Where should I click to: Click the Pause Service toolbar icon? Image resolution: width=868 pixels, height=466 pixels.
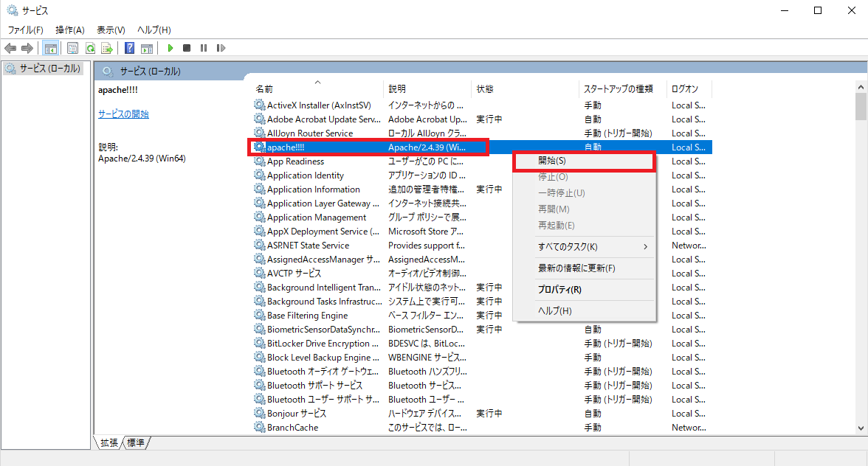[x=204, y=48]
